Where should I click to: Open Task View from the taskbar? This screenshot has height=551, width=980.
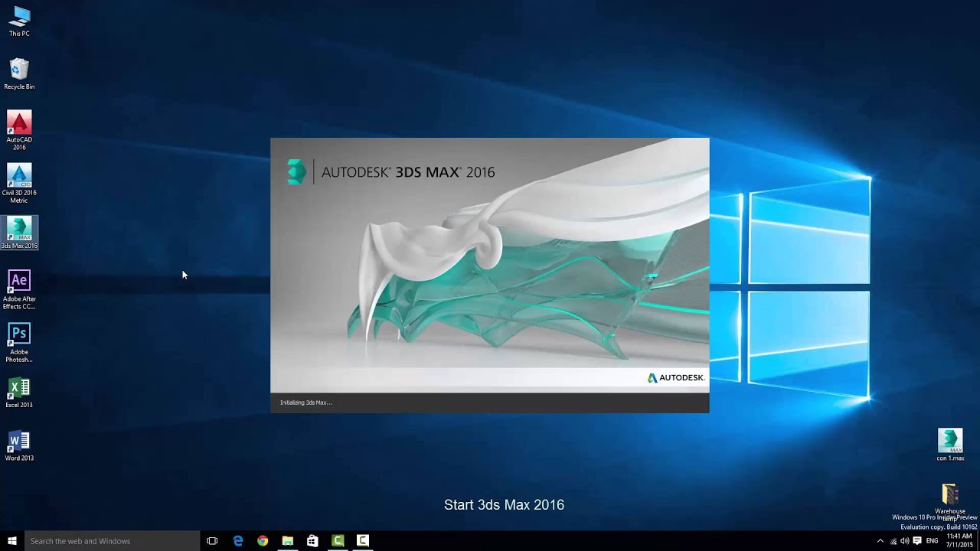(212, 541)
